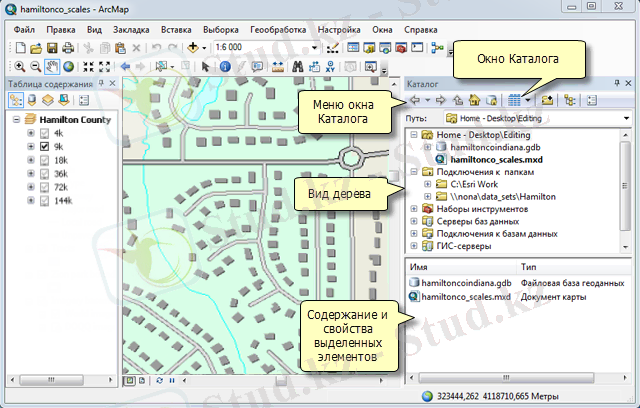Select the Zoom Out magnifier tool
Screen dimensions: 640x408
pos(36,67)
